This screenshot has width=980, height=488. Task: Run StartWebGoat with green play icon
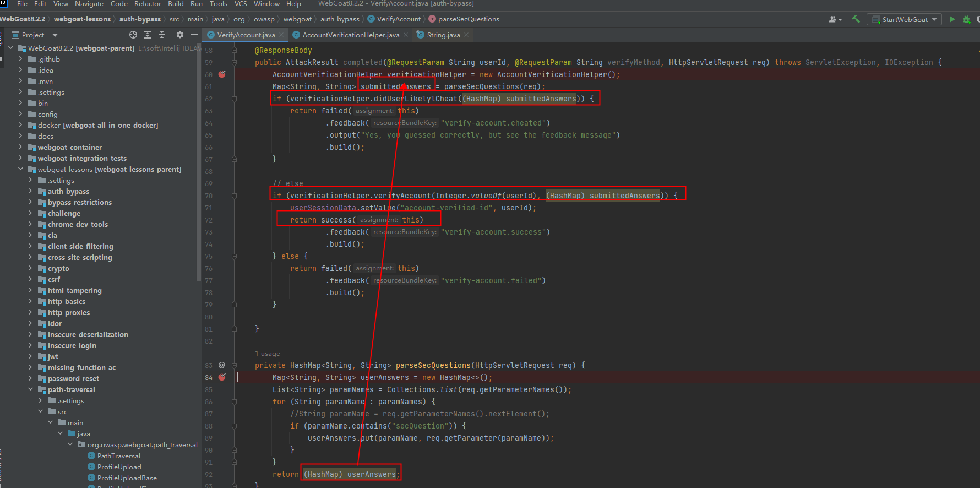pyautogui.click(x=952, y=19)
